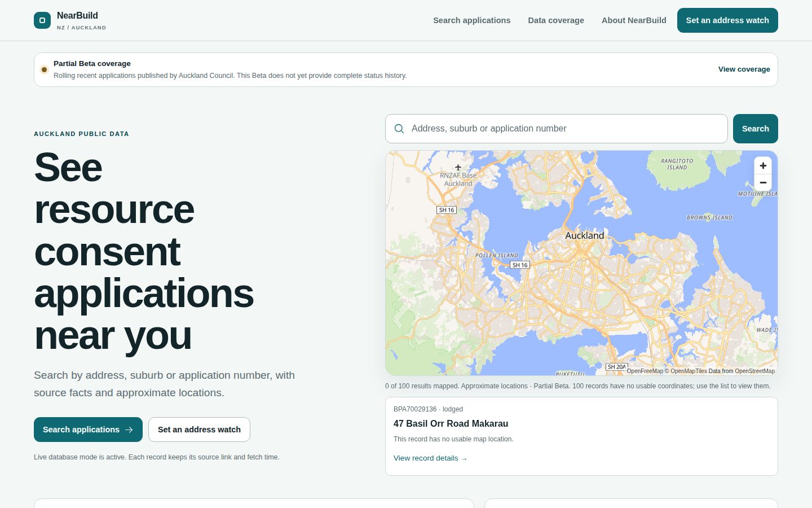Viewport: 812px width, 508px height.
Task: Click the Pollen Island map label
Action: pos(496,256)
